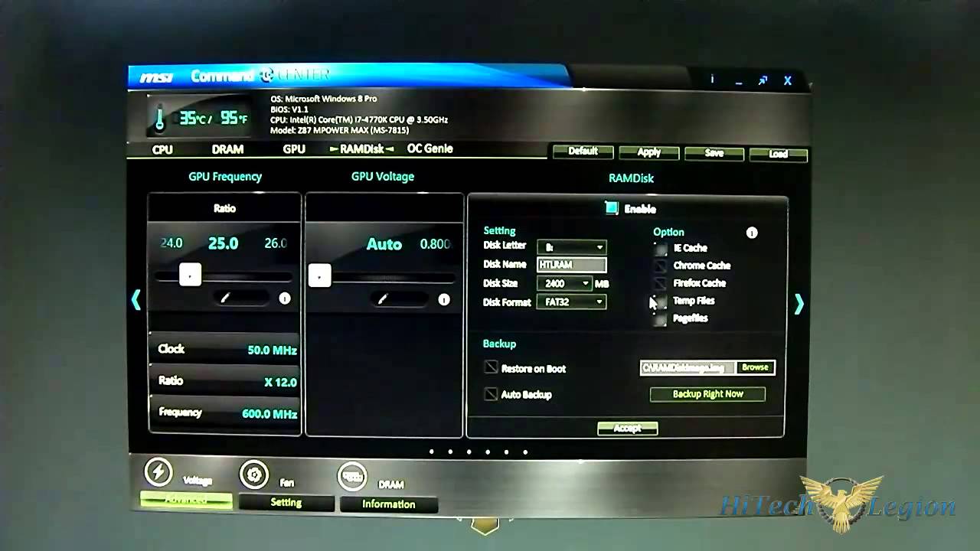Image resolution: width=980 pixels, height=551 pixels.
Task: Open the Fan control icon
Action: click(253, 474)
